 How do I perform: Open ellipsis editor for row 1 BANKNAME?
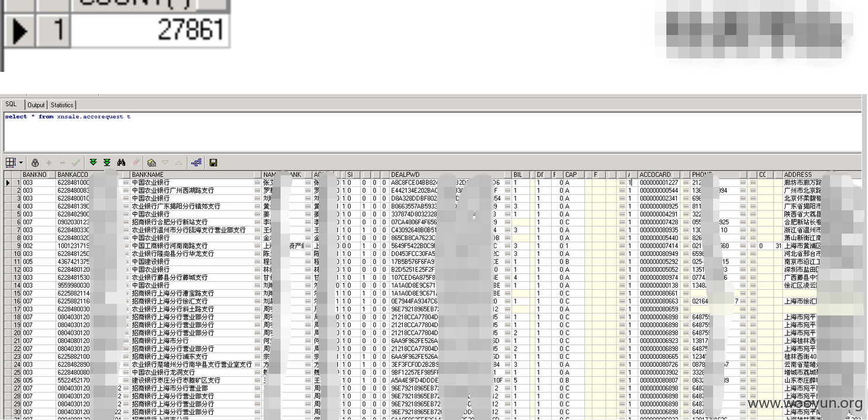pos(258,183)
